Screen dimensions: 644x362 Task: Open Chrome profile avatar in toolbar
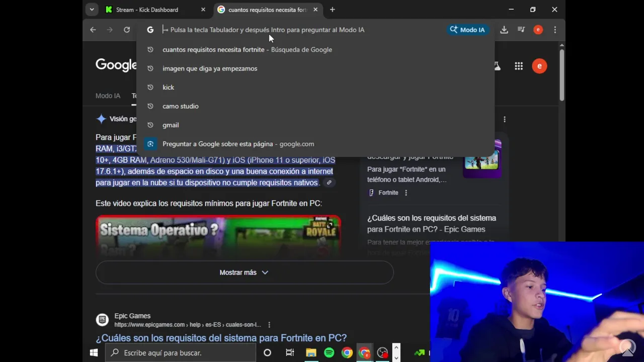(x=538, y=30)
